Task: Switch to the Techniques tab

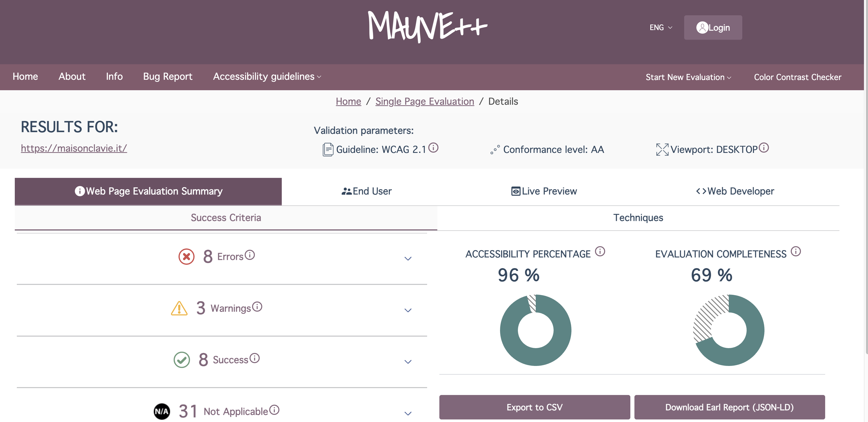Action: click(638, 218)
